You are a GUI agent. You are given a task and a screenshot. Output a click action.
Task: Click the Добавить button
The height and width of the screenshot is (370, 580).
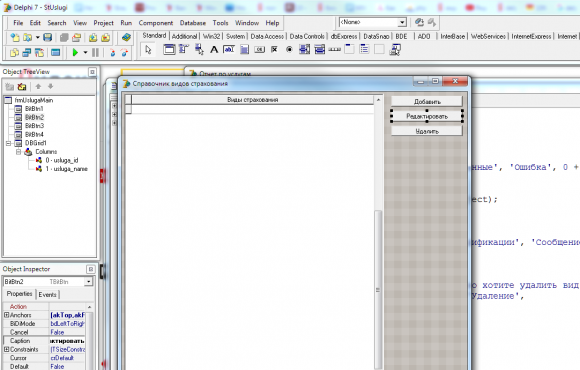427,101
